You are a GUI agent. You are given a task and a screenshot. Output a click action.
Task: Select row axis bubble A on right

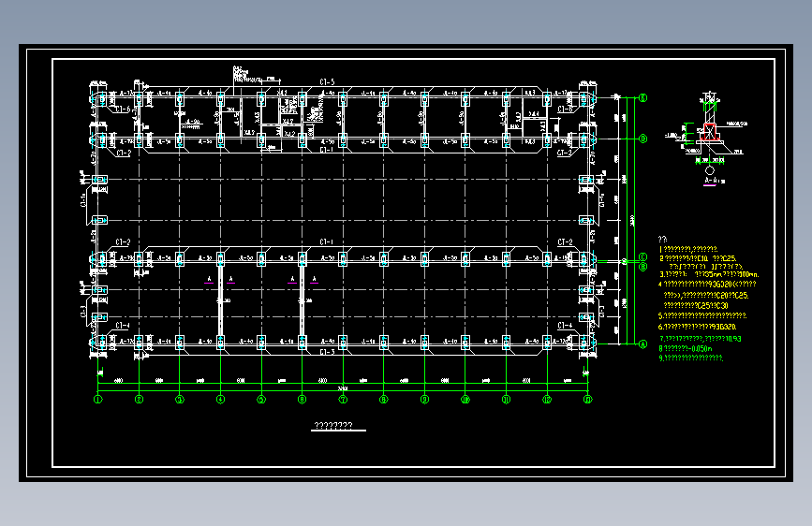tap(643, 343)
